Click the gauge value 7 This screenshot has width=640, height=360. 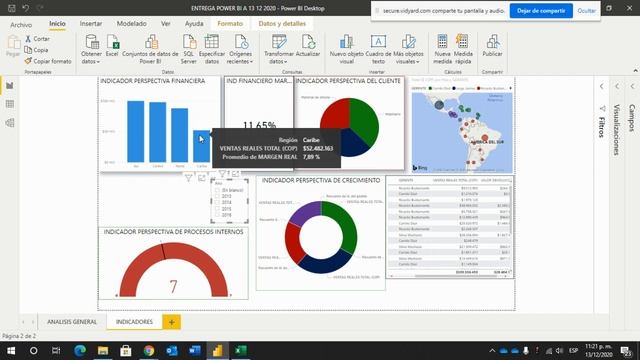(173, 287)
